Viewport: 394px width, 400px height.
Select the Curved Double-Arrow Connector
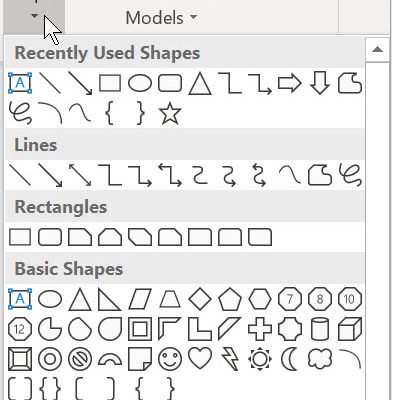tap(259, 175)
